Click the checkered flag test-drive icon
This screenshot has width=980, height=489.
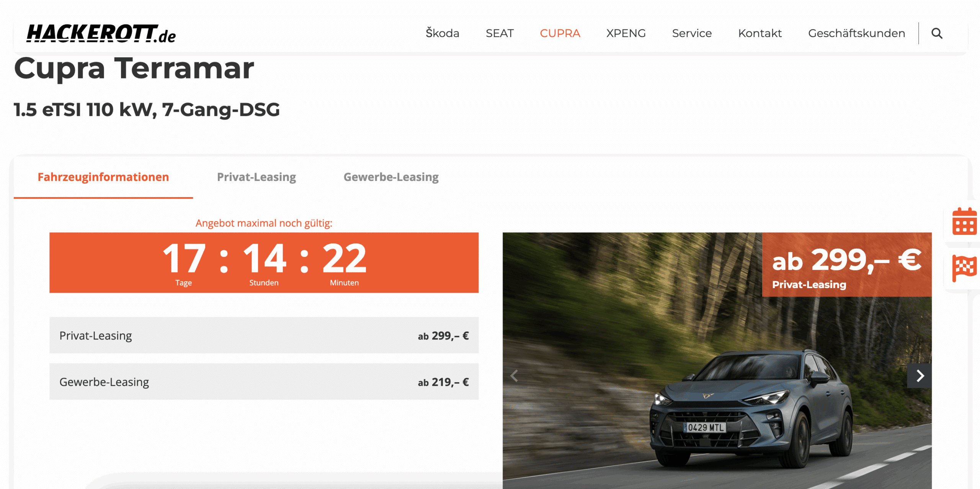click(965, 268)
